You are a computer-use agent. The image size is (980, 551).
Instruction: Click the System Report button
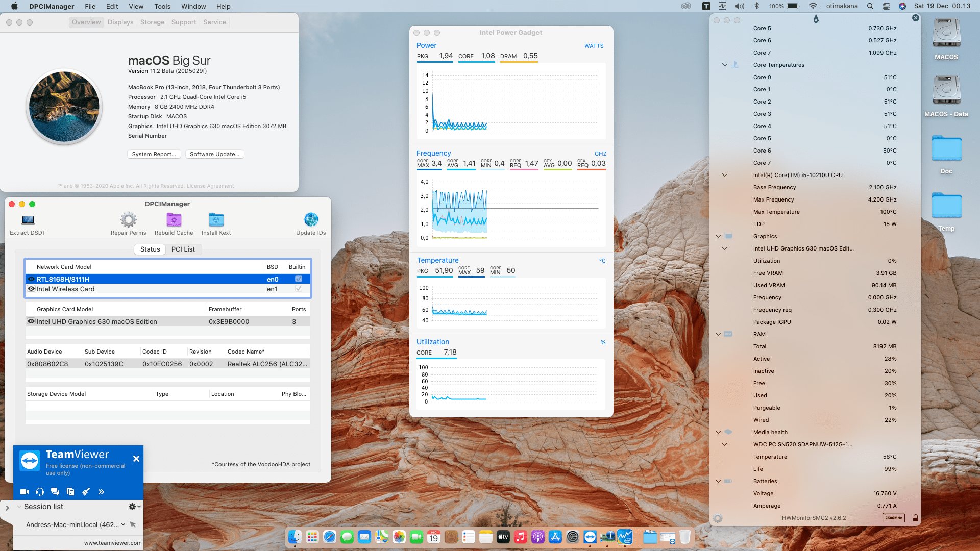pyautogui.click(x=154, y=154)
